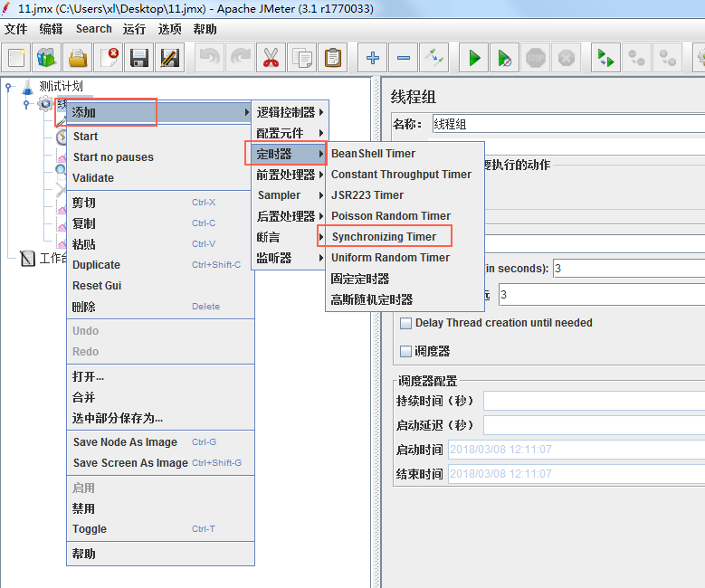Open the 编辑 menu
705x588 pixels.
[51, 29]
